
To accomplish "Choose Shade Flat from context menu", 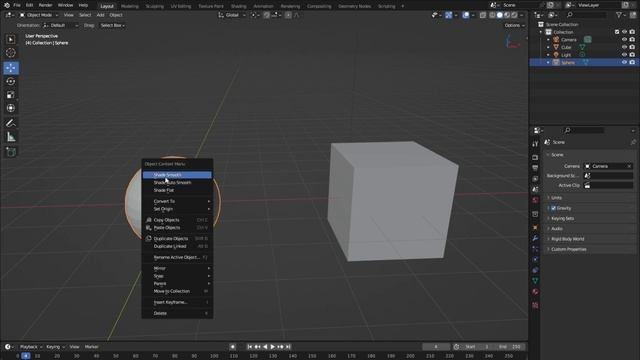I will 177,190.
